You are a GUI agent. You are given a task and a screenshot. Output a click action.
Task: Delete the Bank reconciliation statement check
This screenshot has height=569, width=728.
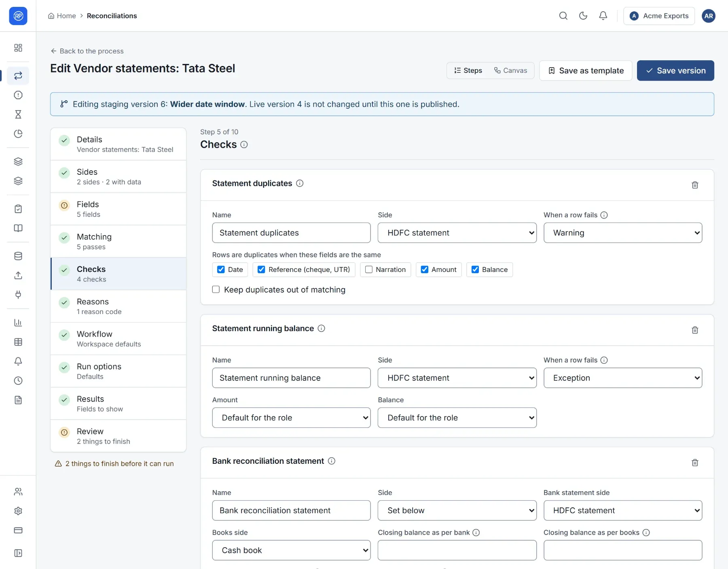pyautogui.click(x=695, y=463)
